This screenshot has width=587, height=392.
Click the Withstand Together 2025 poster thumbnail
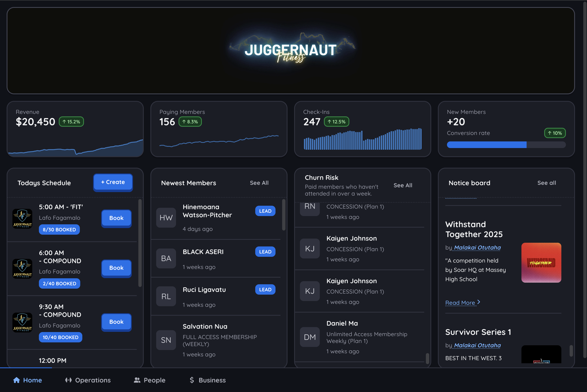pos(541,263)
